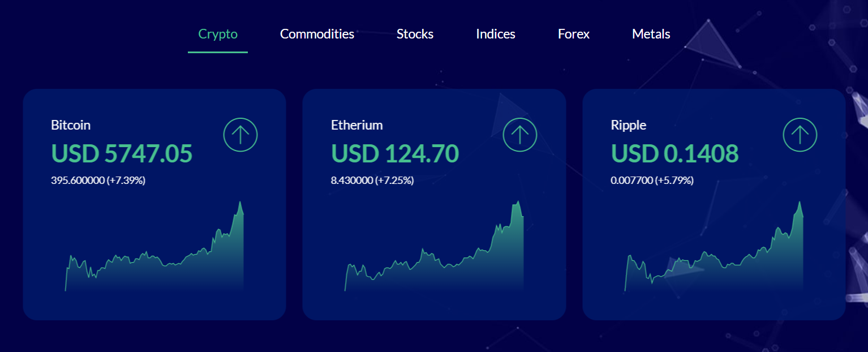Click the USD 124.70 Etherium price

click(x=395, y=154)
